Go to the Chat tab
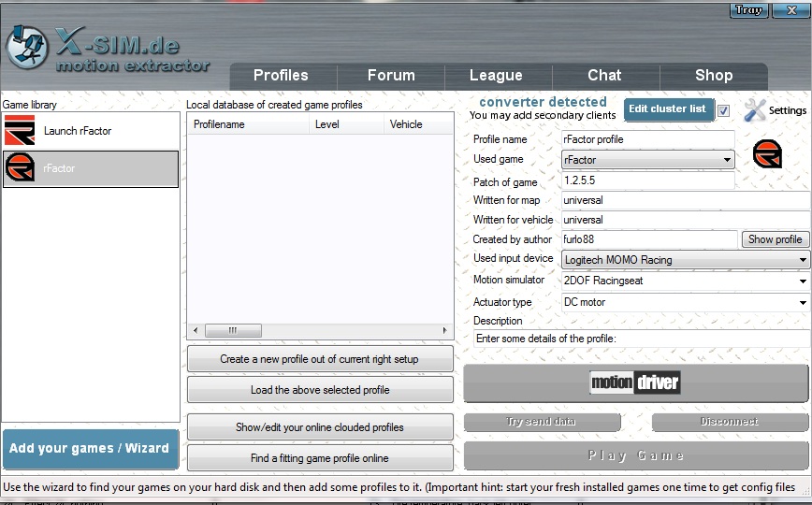812x505 pixels. [604, 76]
